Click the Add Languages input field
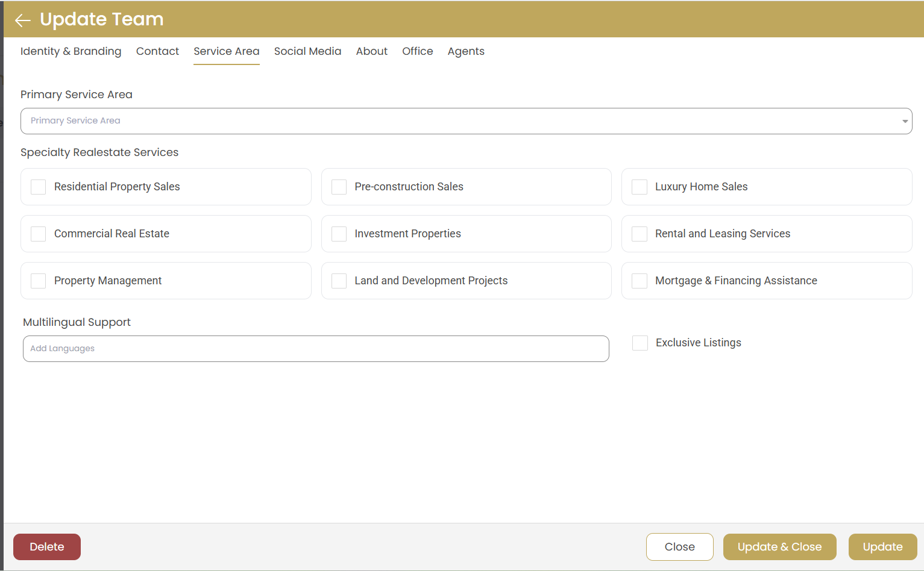Image resolution: width=924 pixels, height=571 pixels. point(316,349)
